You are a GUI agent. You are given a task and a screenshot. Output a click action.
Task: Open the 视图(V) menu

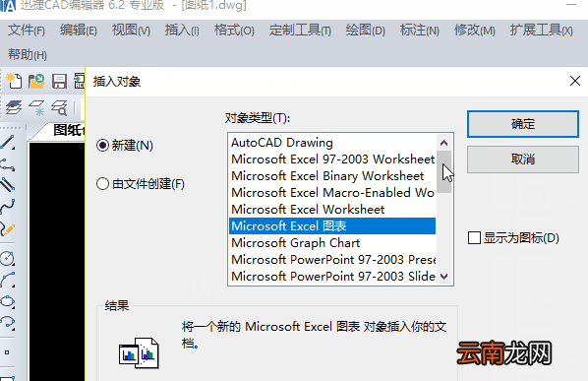pos(131,31)
